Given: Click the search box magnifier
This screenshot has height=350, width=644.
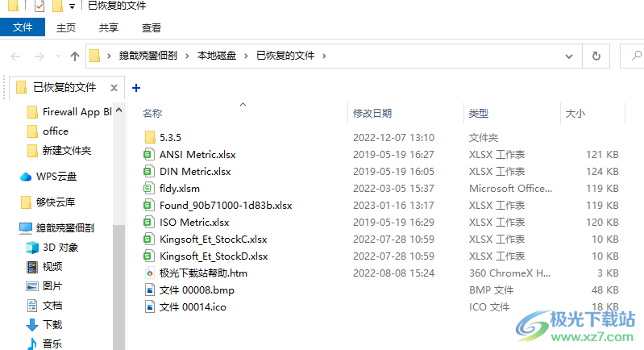Looking at the screenshot, I should tap(636, 56).
